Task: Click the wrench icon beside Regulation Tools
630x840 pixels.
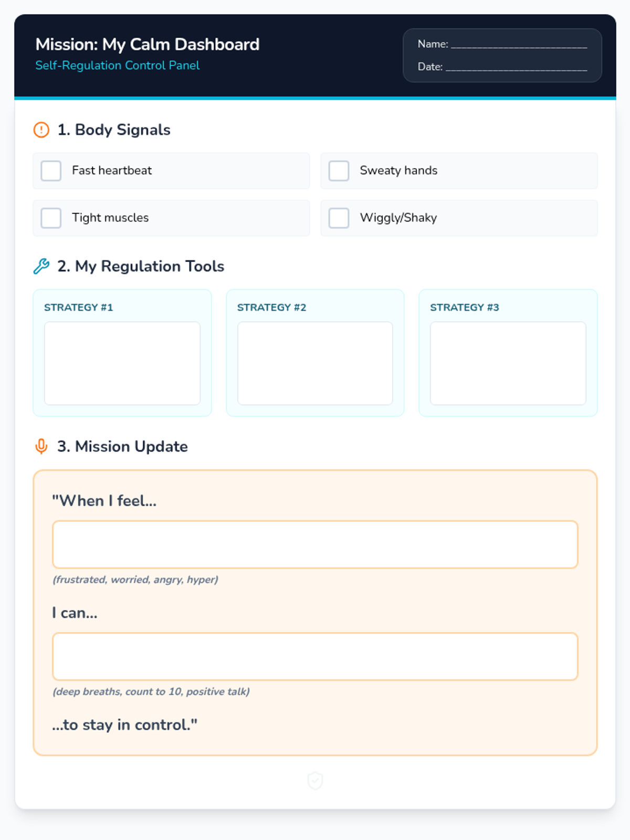Action: (x=41, y=266)
